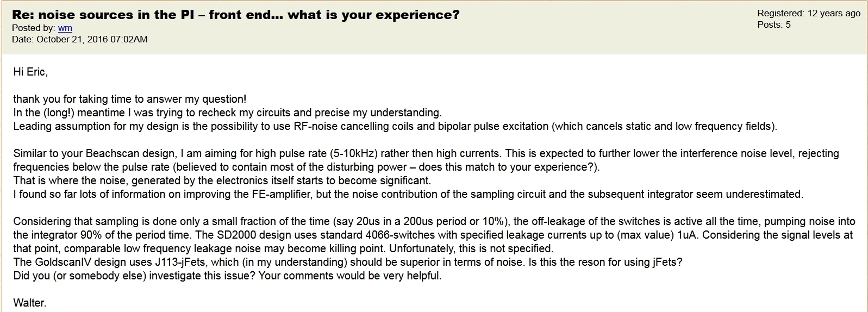Click the 'Registered: 12 years ago' text
This screenshot has width=868, height=312.
tap(808, 14)
